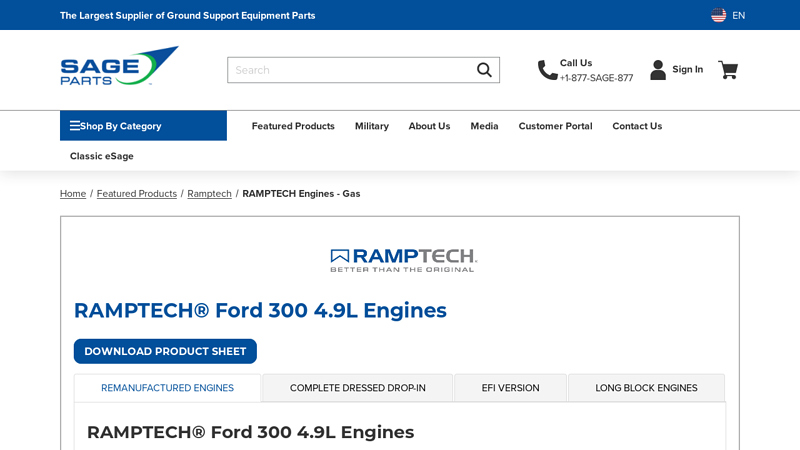Click the +1-877-SAGE-877 phone number
The height and width of the screenshot is (450, 800).
pyautogui.click(x=596, y=78)
